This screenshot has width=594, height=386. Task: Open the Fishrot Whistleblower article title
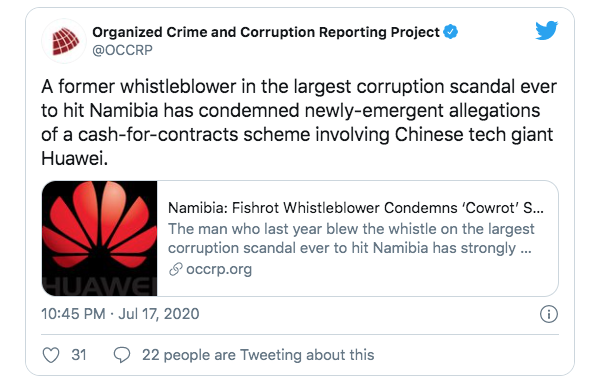tap(356, 208)
